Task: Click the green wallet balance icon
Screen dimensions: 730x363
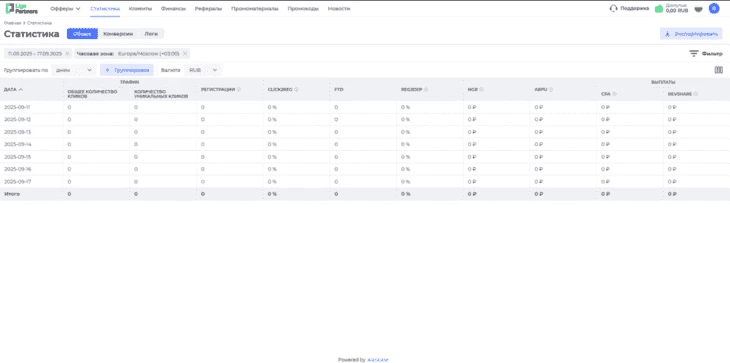Action: click(x=659, y=9)
